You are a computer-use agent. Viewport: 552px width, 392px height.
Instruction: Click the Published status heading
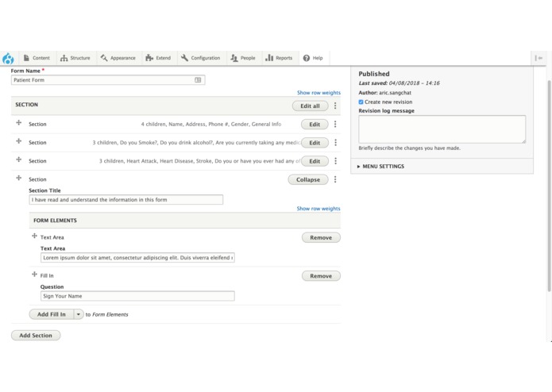point(374,74)
